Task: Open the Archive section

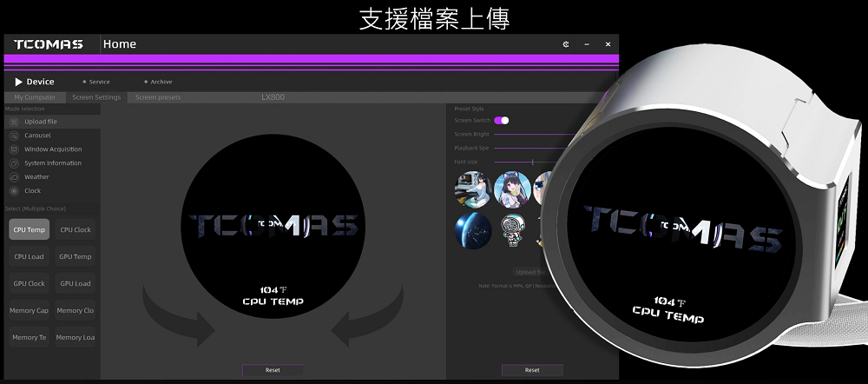Action: click(161, 82)
